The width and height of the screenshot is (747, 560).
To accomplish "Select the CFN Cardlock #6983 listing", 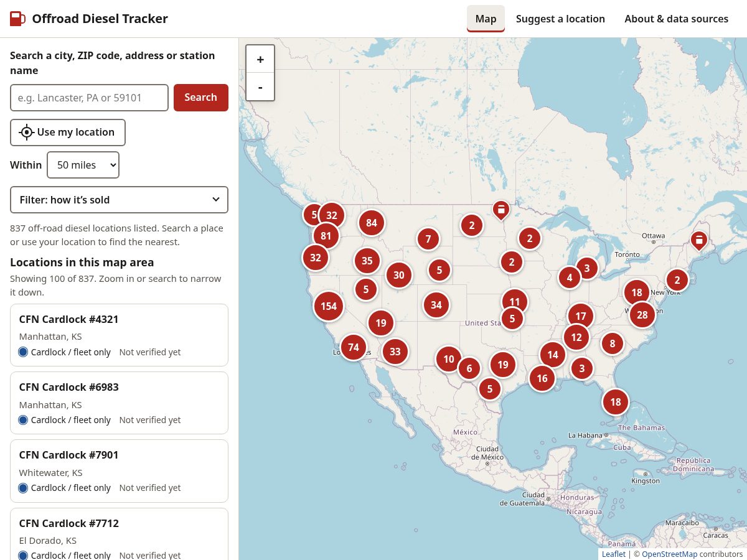I will (119, 403).
